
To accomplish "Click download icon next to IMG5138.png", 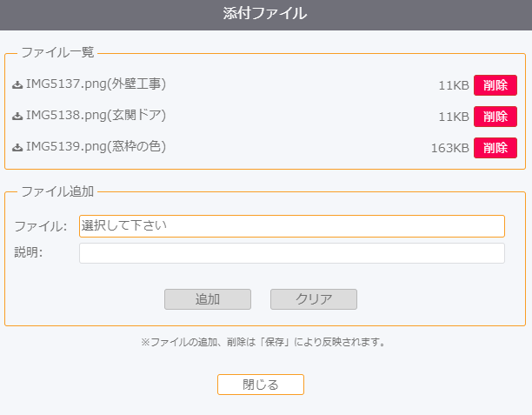I will pos(17,116).
